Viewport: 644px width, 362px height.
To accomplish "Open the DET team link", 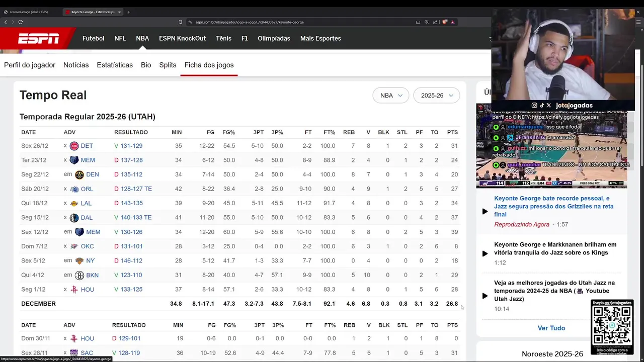I will tap(87, 146).
